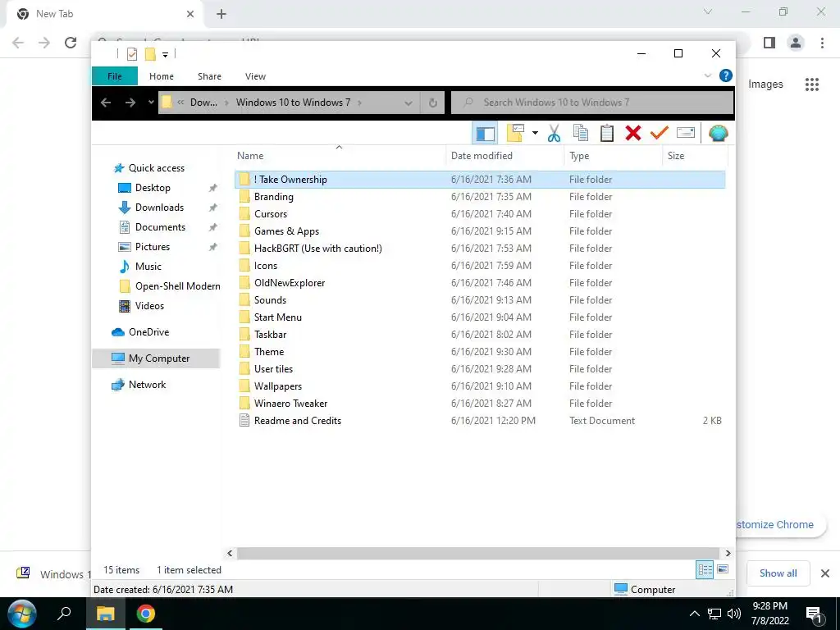Click the envelope toolbar icon

[685, 132]
